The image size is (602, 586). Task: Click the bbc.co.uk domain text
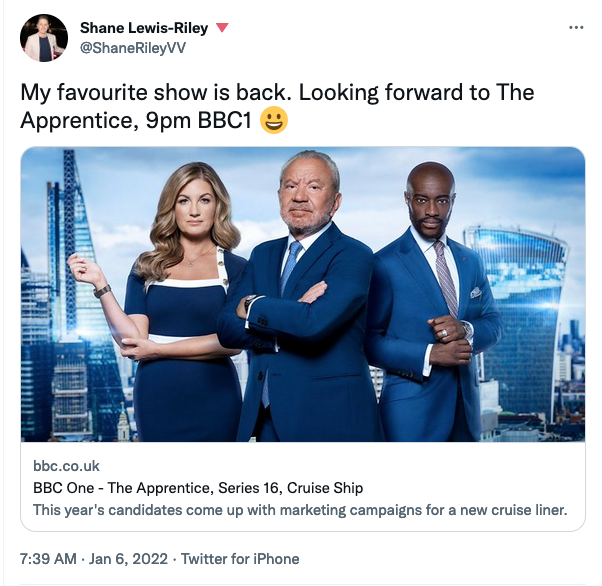tap(66, 466)
